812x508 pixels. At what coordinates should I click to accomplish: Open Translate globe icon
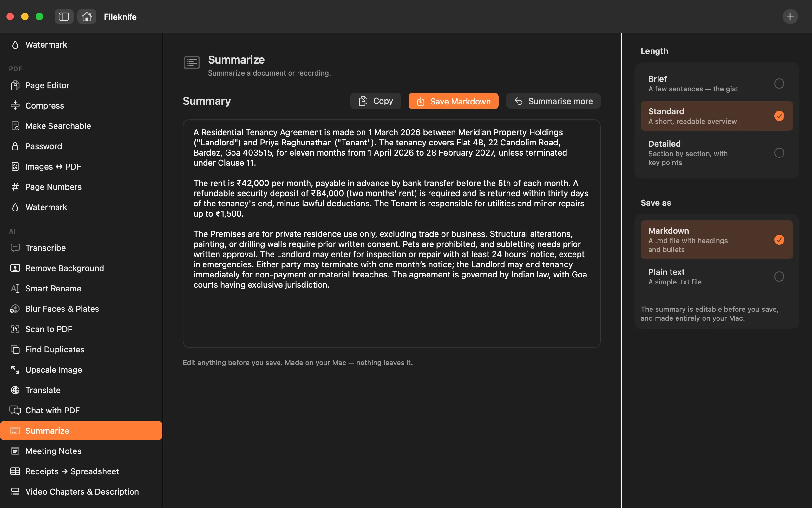[x=15, y=390]
